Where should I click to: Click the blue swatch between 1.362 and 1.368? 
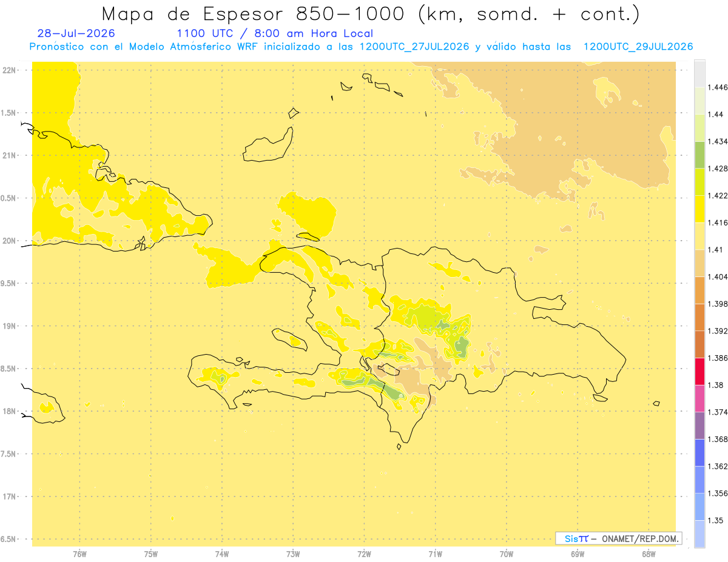[699, 453]
